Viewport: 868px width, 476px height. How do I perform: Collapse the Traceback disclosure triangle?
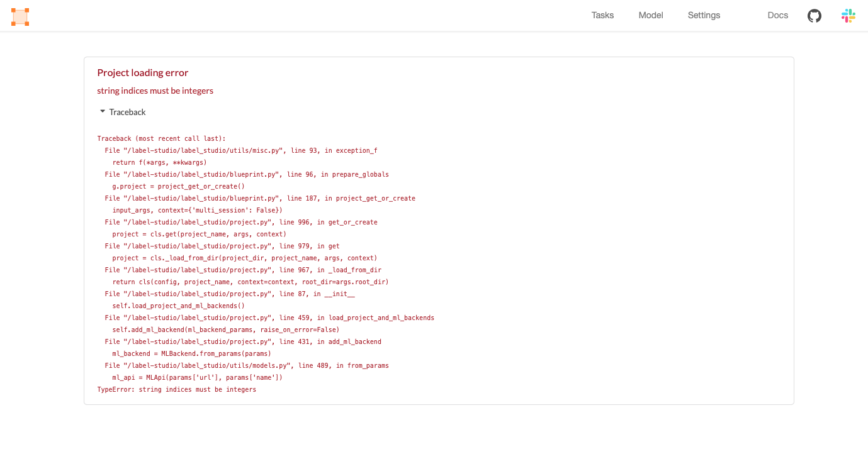tap(102, 111)
